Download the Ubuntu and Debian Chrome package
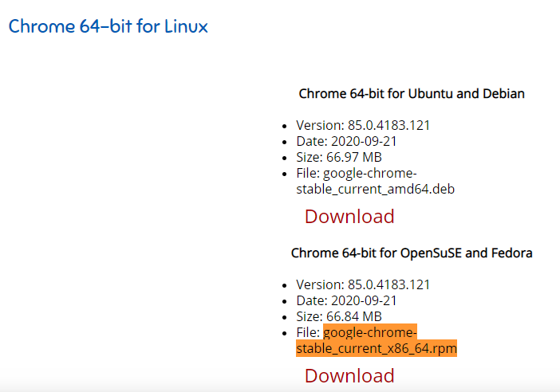Screen dimensions: 560x392 [349, 217]
